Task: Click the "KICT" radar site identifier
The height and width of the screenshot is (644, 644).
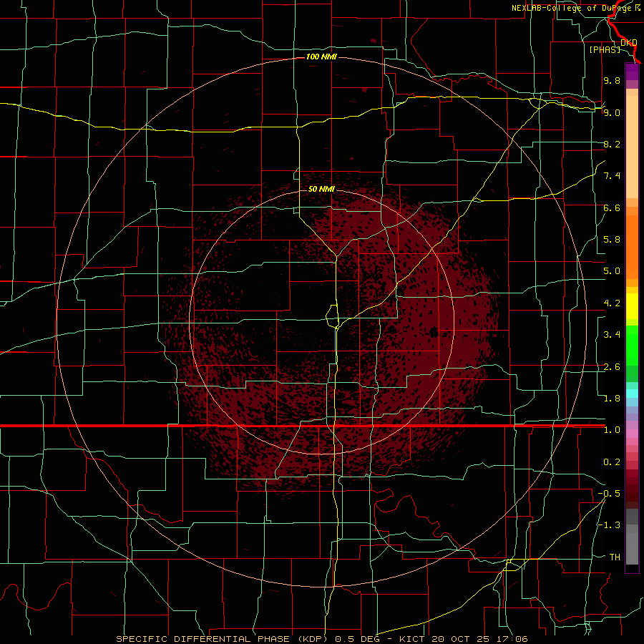Action: point(412,639)
